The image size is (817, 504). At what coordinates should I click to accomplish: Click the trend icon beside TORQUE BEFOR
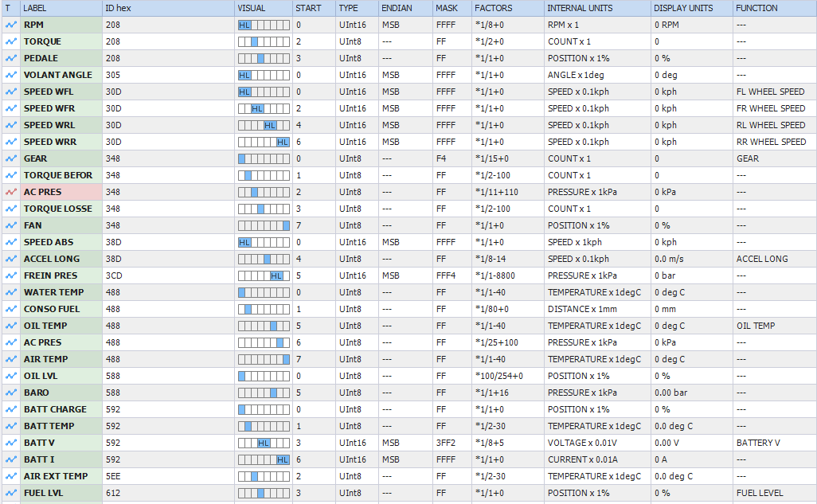(x=11, y=174)
